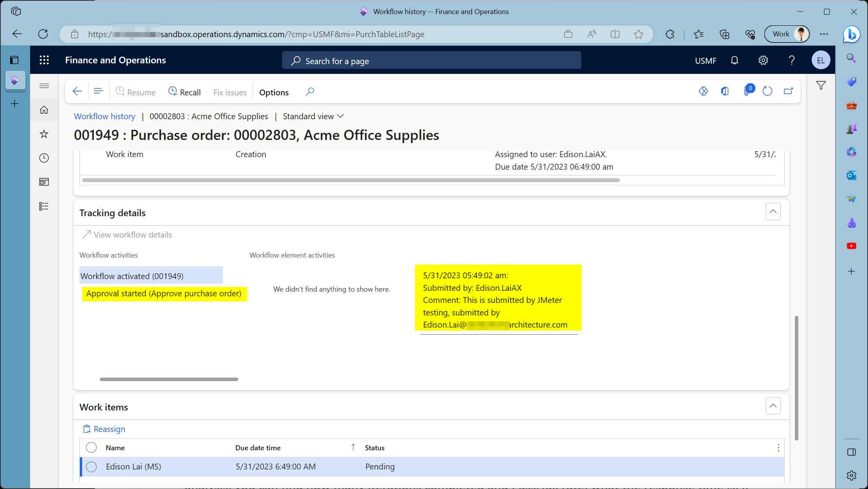Search the action pane magnifier icon
Viewport: 868px width, 489px height.
(x=309, y=92)
